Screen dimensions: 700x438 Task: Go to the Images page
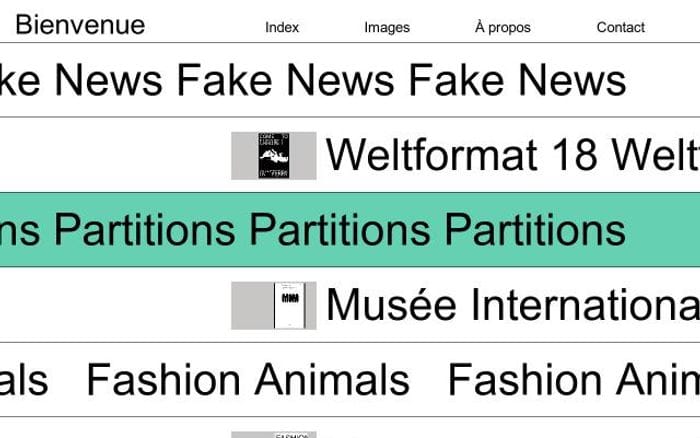(x=387, y=27)
